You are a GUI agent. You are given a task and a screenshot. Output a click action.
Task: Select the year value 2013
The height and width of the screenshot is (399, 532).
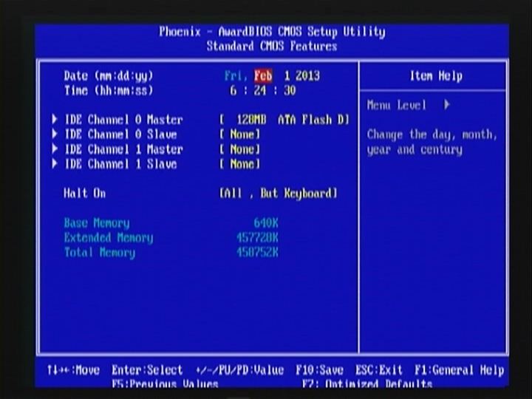tap(307, 75)
